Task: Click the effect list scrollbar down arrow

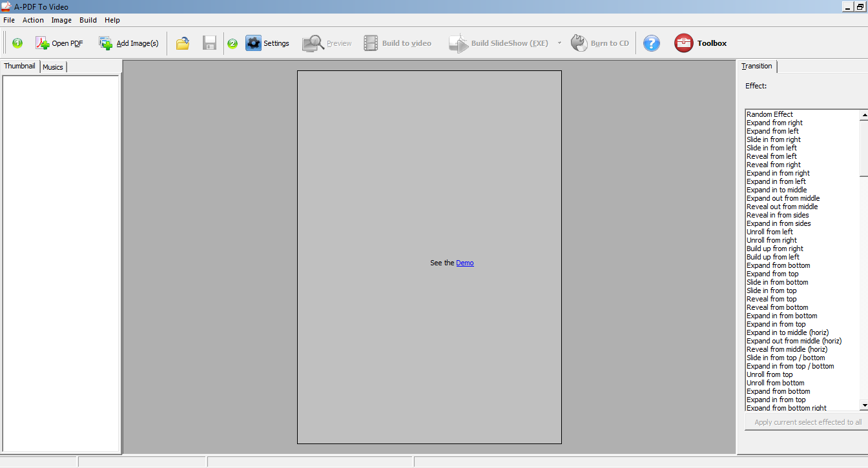Action: [x=863, y=405]
